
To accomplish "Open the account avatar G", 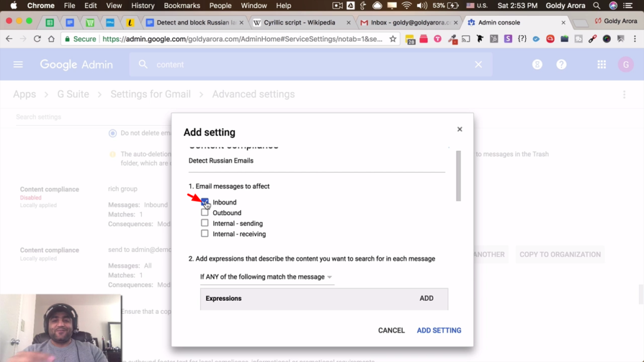I will point(626,64).
